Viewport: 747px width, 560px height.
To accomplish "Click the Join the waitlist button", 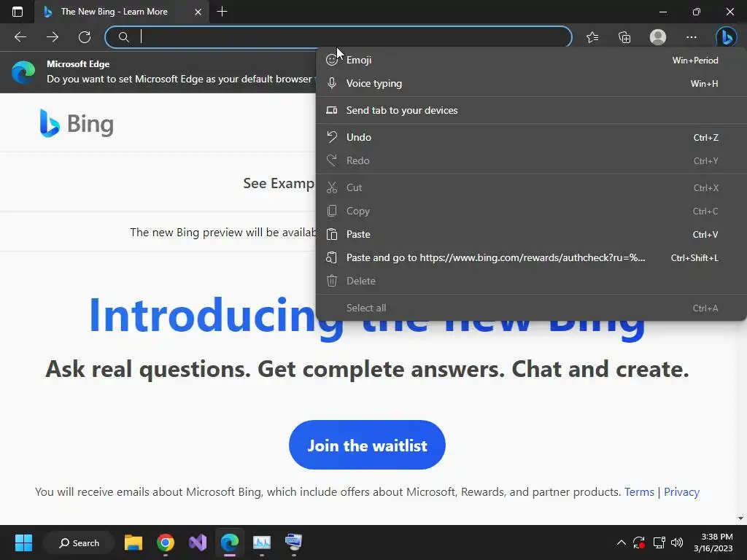I will [367, 445].
